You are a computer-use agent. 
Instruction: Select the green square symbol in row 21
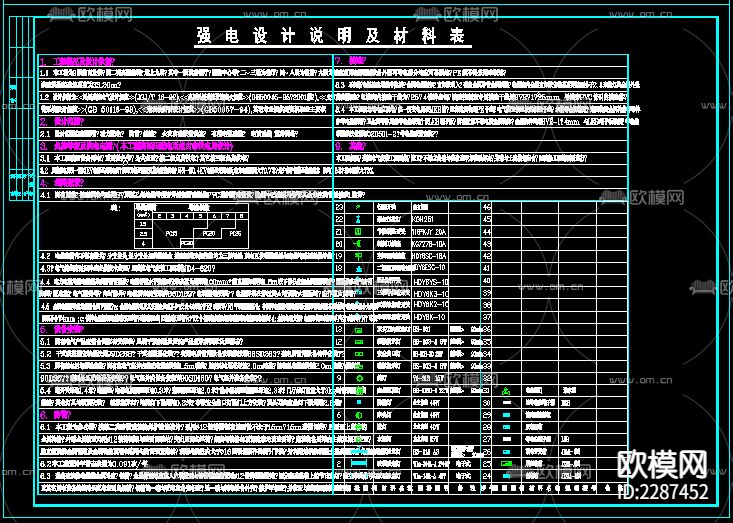pos(359,231)
